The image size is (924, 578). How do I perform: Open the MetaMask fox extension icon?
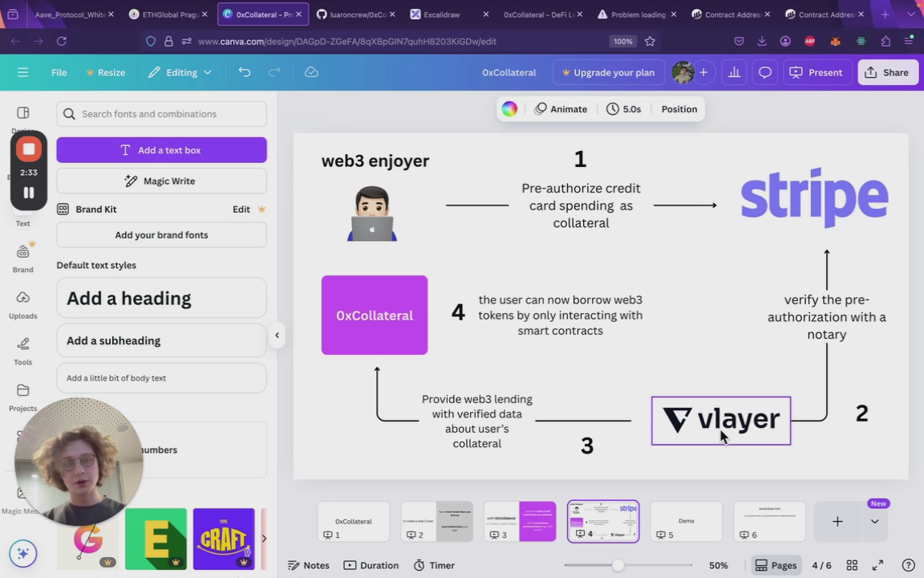[835, 41]
